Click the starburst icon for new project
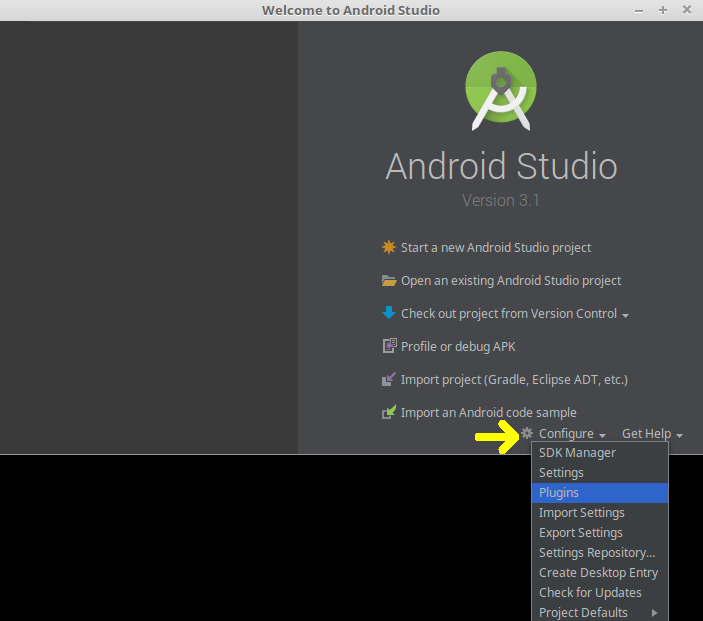 pos(389,247)
